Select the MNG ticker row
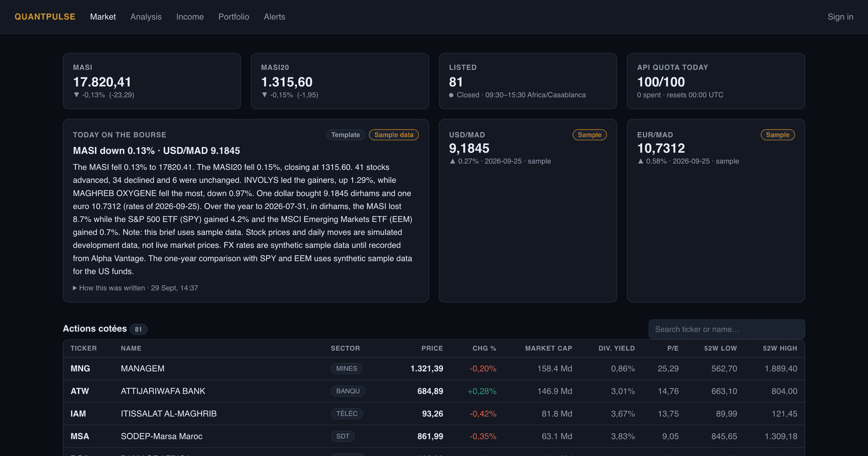868x456 pixels. pos(434,369)
